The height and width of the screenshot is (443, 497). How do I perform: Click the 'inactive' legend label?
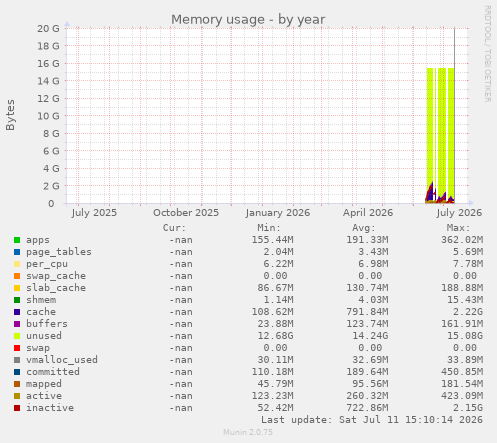50,408
